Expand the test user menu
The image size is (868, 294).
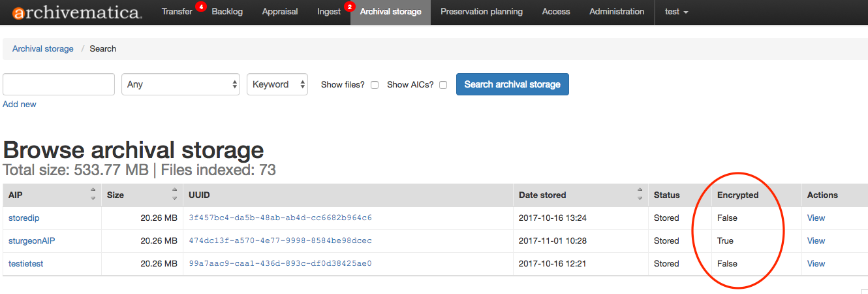point(676,12)
